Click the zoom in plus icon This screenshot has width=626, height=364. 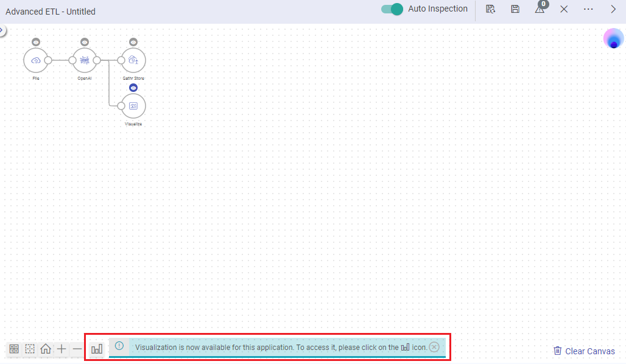click(x=62, y=349)
